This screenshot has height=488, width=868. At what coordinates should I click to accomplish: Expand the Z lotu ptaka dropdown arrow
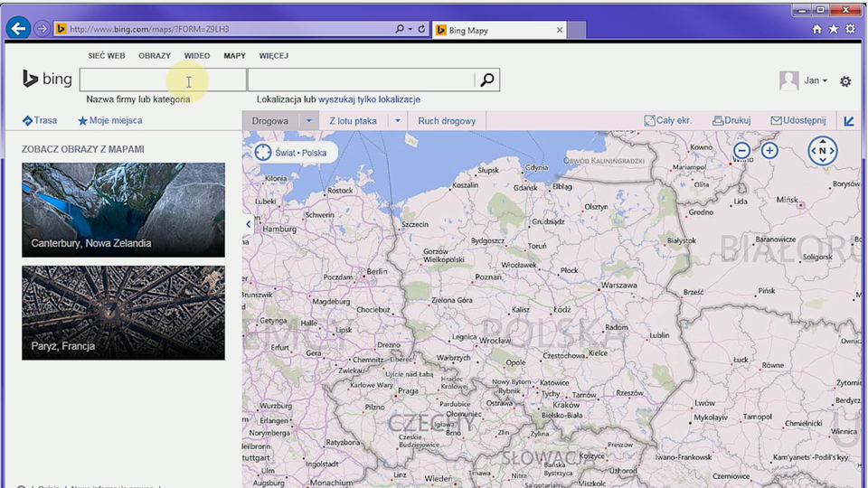pyautogui.click(x=398, y=120)
